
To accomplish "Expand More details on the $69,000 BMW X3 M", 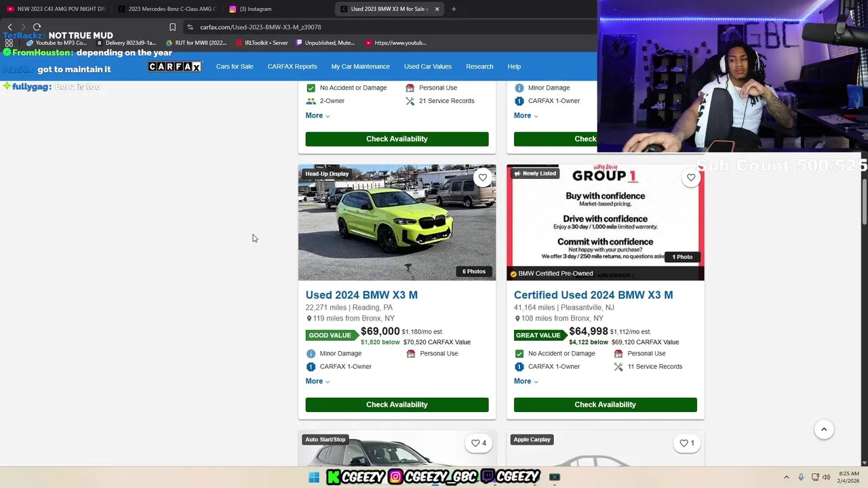I will [317, 381].
